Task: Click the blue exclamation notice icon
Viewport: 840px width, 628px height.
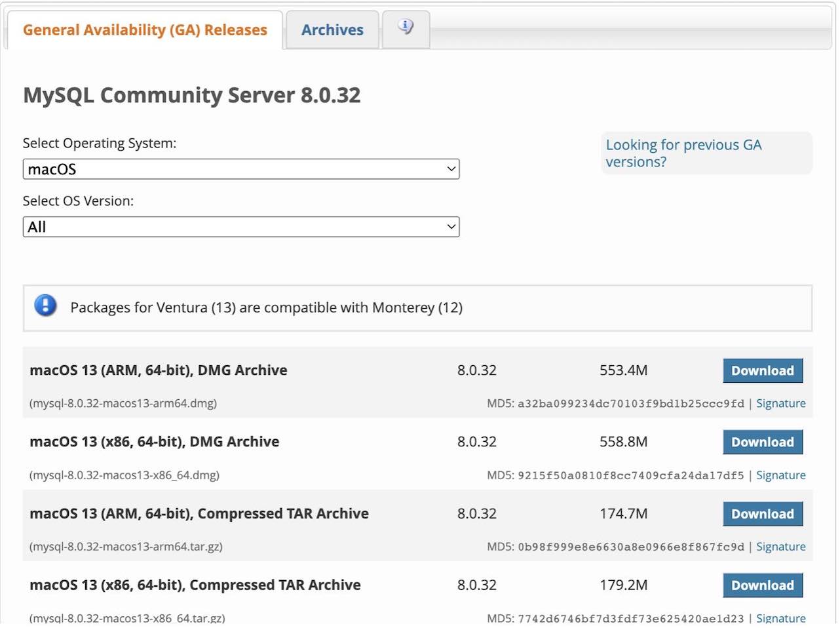Action: [x=45, y=305]
